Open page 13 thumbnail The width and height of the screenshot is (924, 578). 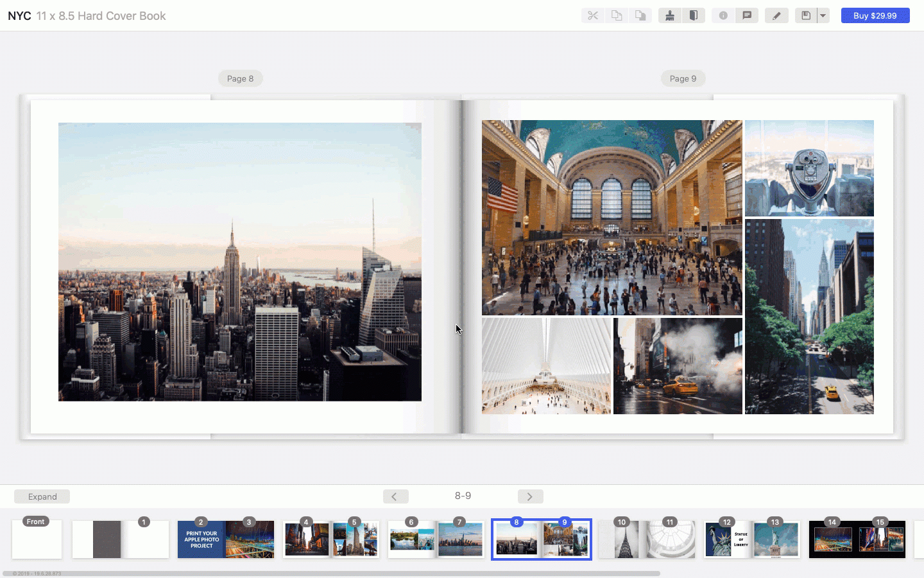pyautogui.click(x=776, y=539)
